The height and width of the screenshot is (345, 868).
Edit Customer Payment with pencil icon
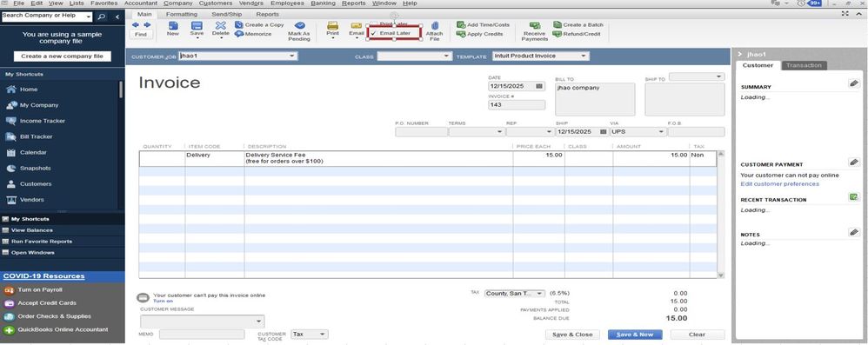click(x=853, y=163)
